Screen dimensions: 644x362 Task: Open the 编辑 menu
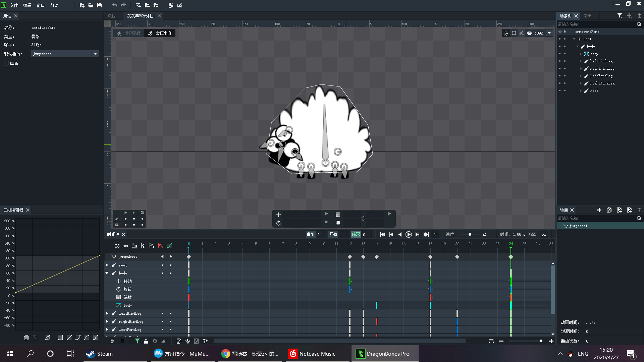click(27, 5)
